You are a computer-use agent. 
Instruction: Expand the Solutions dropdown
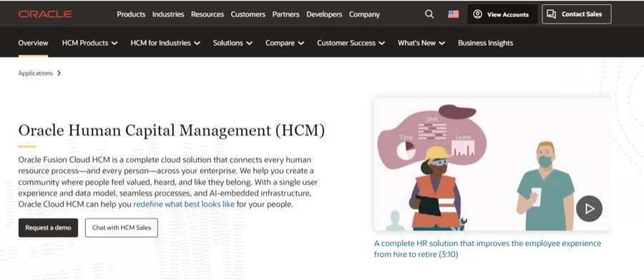point(233,43)
